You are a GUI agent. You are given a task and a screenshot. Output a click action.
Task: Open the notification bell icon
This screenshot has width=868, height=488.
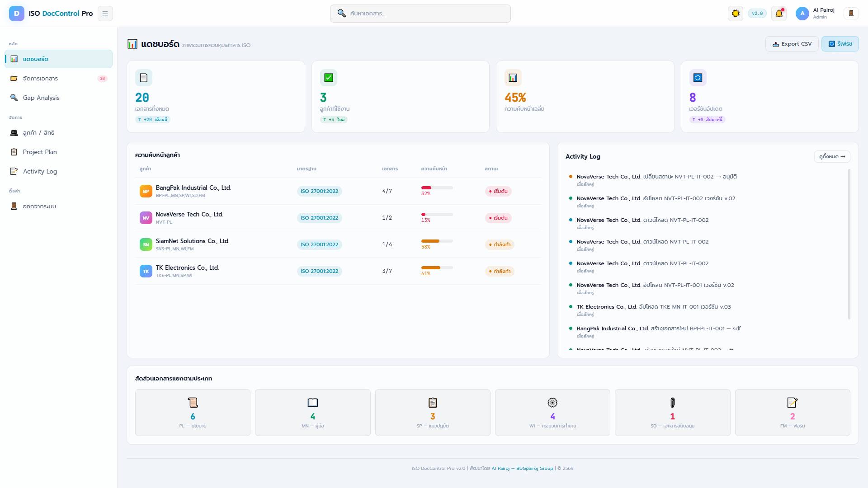(x=779, y=14)
